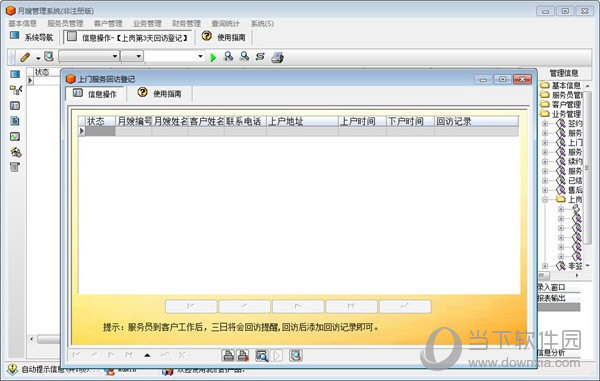This screenshot has width=600, height=381.
Task: Expand the 售后 tree node
Action: (545, 190)
